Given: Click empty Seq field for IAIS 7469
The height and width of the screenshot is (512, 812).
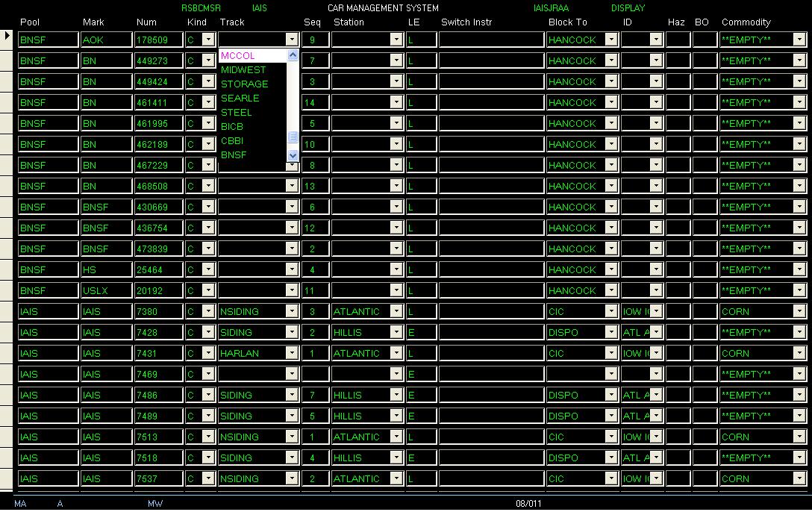Looking at the screenshot, I should point(316,374).
